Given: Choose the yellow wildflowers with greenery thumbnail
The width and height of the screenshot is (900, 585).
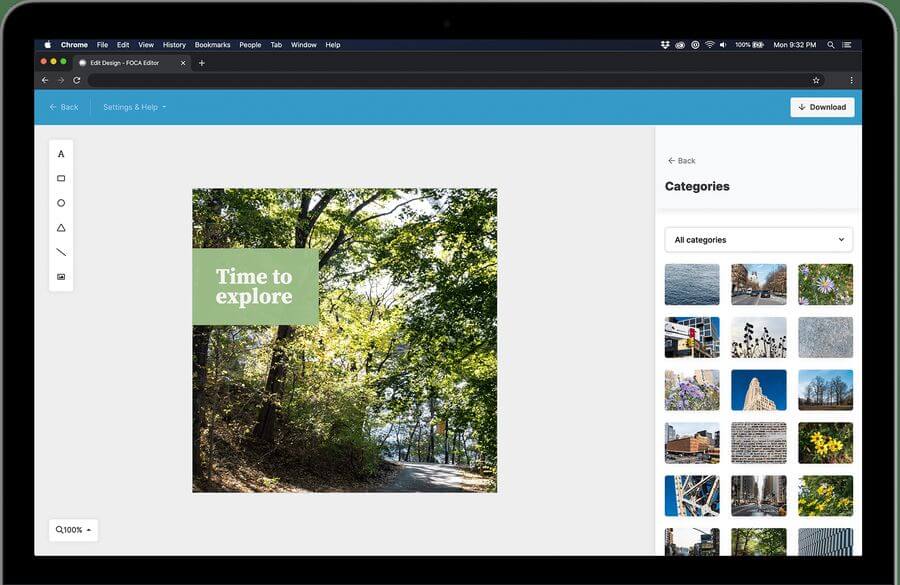Looking at the screenshot, I should (825, 496).
